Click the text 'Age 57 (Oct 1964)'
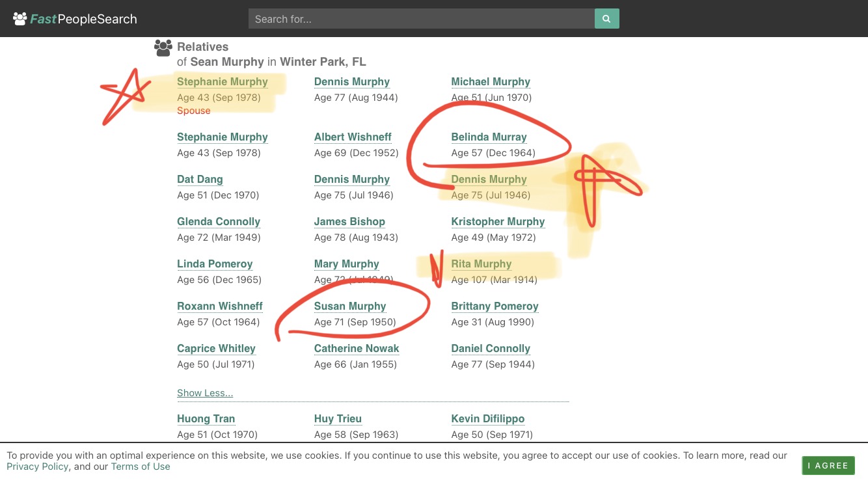 [218, 322]
